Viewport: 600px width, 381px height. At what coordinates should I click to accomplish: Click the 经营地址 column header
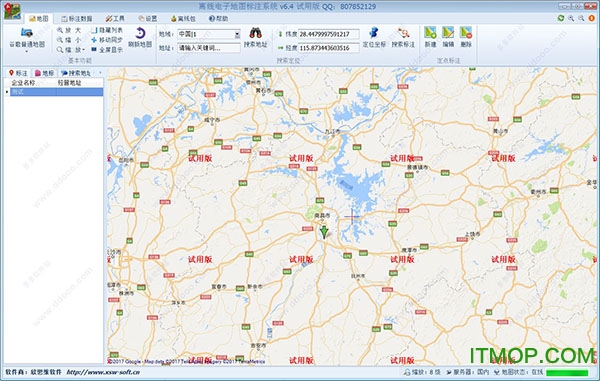(x=69, y=83)
